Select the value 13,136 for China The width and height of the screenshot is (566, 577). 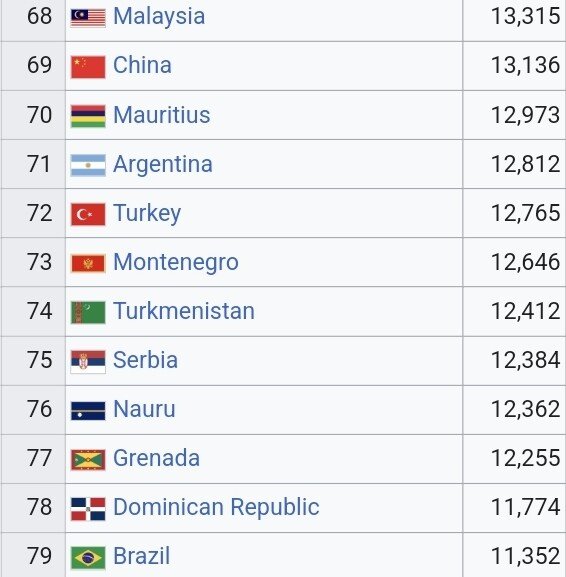coord(526,65)
